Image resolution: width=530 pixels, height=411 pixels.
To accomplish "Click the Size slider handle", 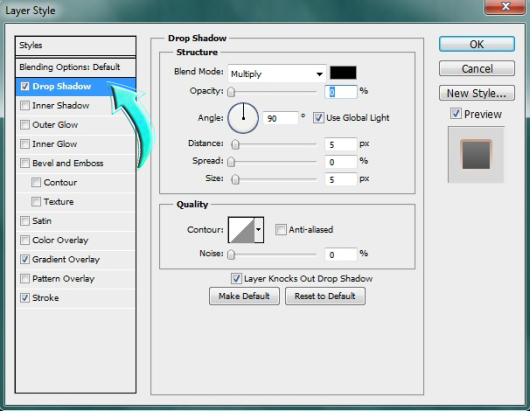I will (x=235, y=179).
